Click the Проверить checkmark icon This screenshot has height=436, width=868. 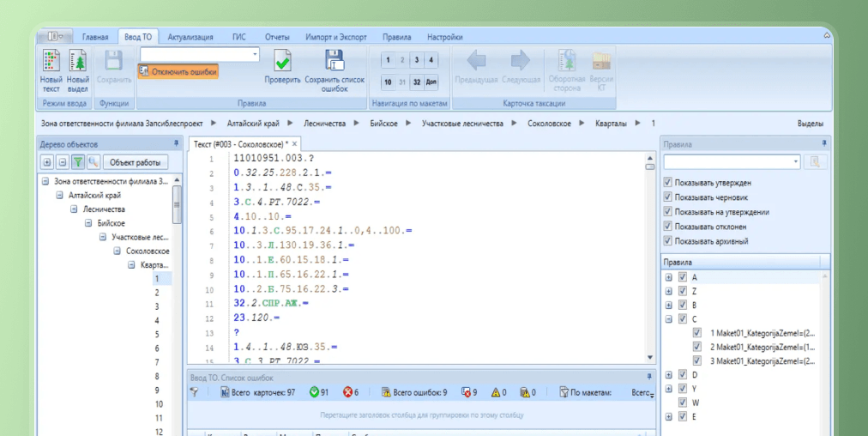[x=282, y=62]
